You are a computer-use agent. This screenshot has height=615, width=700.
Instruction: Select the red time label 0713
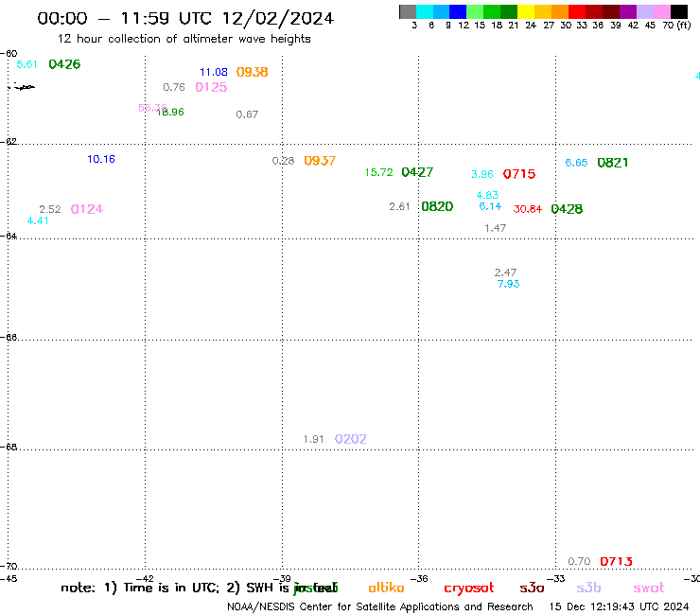coord(616,561)
